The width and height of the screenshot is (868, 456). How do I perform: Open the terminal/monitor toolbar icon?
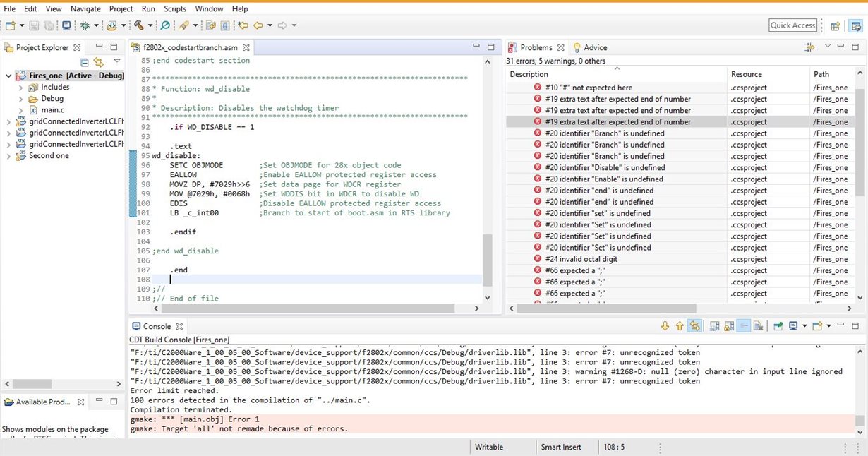pyautogui.click(x=66, y=25)
